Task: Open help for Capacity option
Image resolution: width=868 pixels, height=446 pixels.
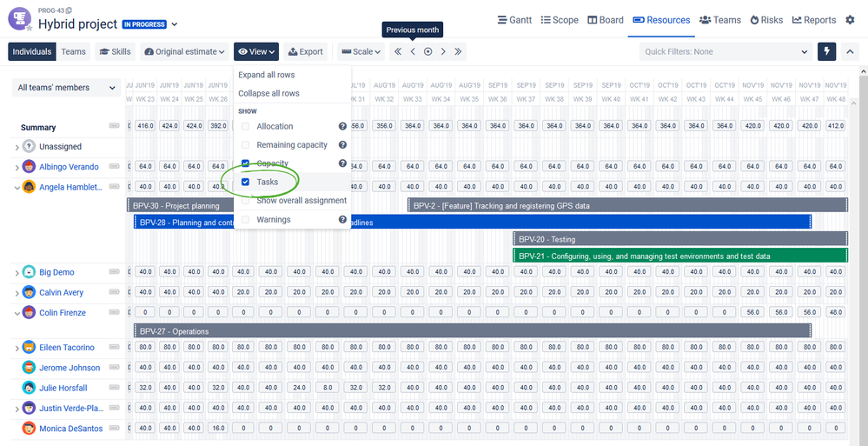Action: click(342, 163)
